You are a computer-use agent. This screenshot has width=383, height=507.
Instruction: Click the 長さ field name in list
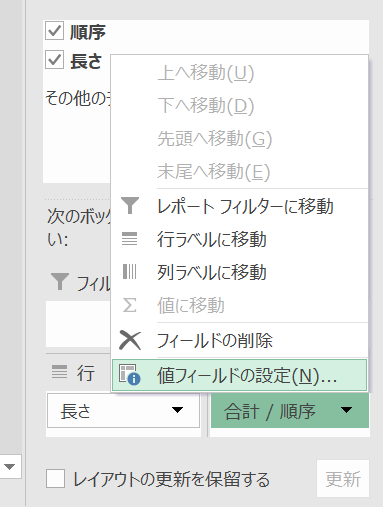86,61
